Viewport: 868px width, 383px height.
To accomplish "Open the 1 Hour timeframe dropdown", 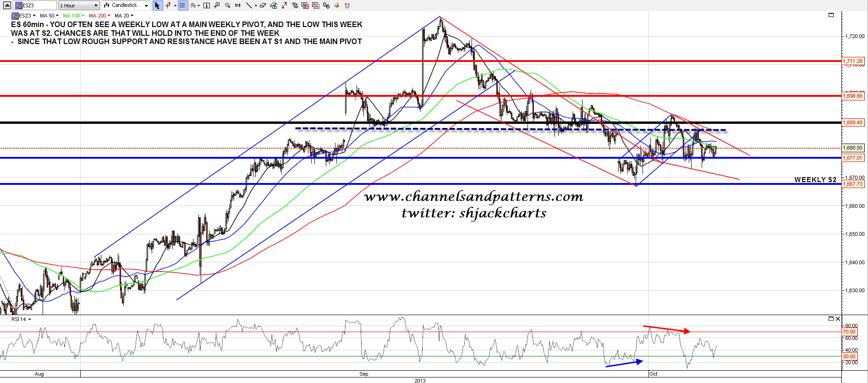I will click(x=79, y=6).
